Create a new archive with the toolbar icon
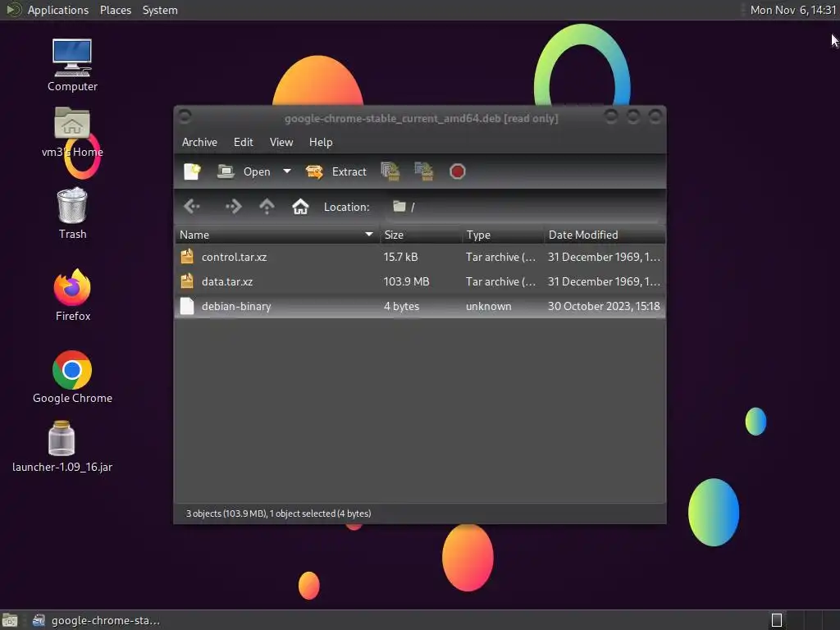This screenshot has height=630, width=840. (x=192, y=171)
